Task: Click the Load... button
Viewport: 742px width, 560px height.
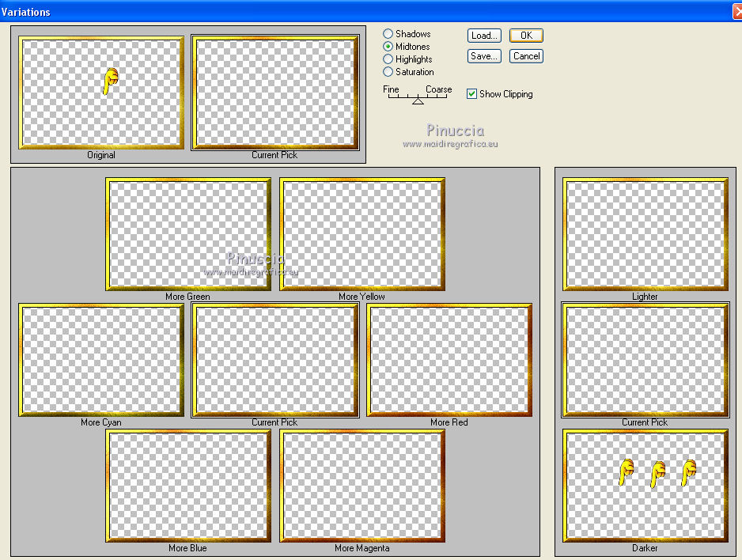Action: coord(484,36)
